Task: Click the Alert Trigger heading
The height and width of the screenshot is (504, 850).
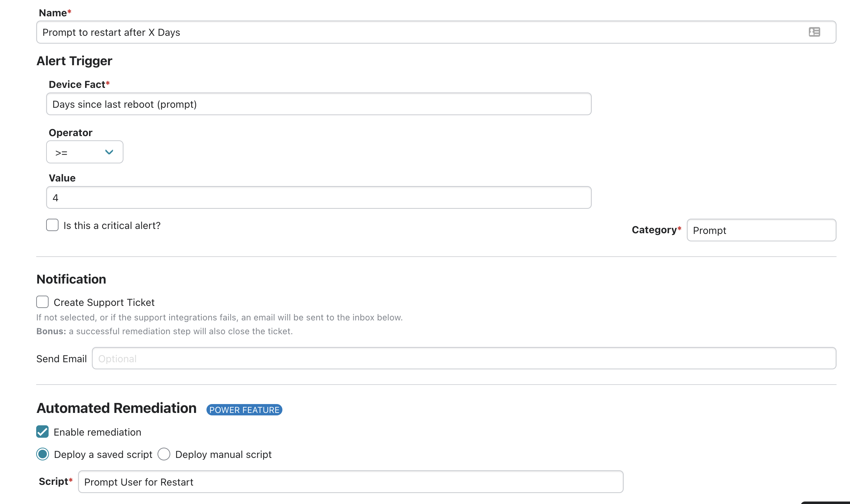Action: 74,61
